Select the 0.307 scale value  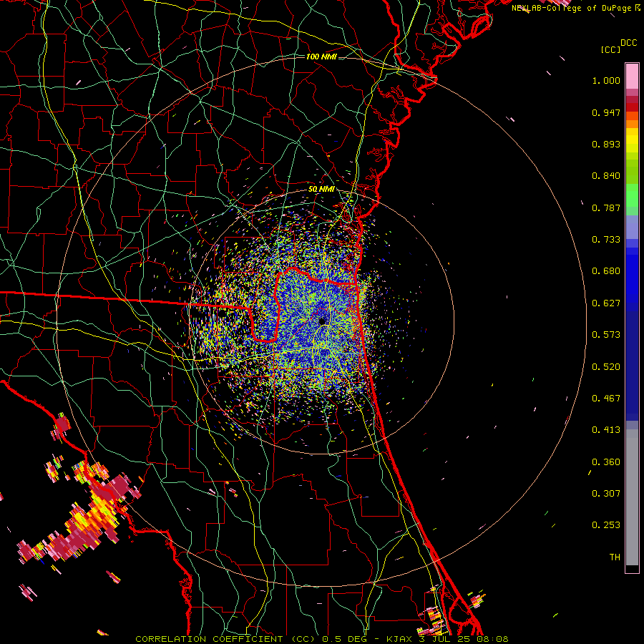click(x=606, y=494)
